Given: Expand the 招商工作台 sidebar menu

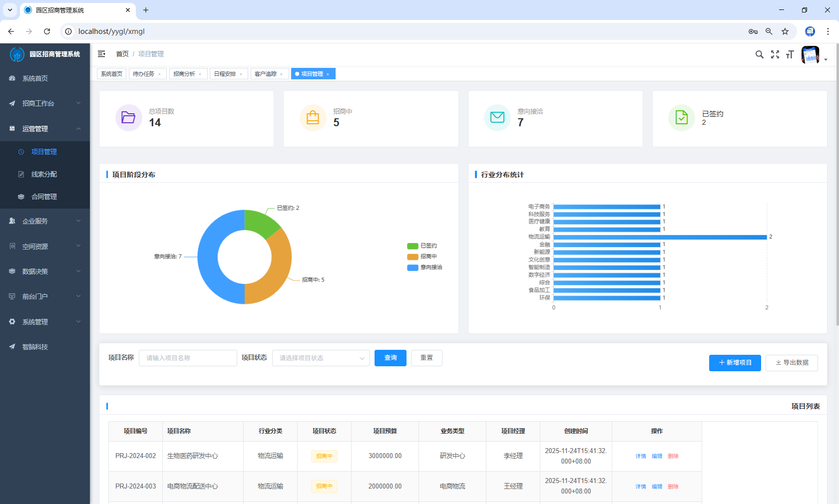Looking at the screenshot, I should [x=45, y=103].
